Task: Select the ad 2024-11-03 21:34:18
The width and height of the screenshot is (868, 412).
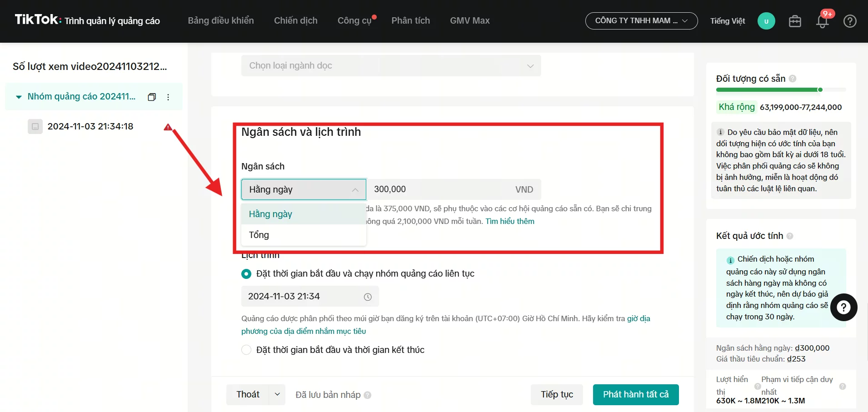Action: pos(90,126)
